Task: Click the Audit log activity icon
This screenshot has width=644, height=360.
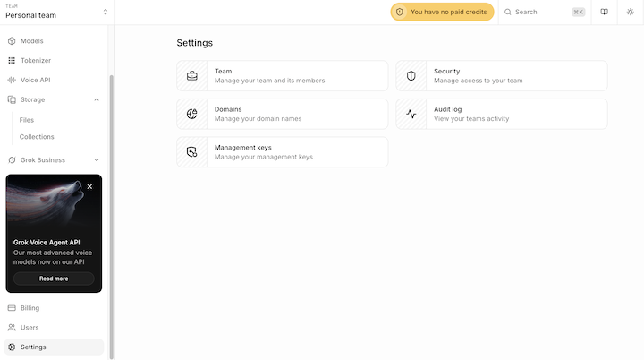Action: pyautogui.click(x=411, y=114)
